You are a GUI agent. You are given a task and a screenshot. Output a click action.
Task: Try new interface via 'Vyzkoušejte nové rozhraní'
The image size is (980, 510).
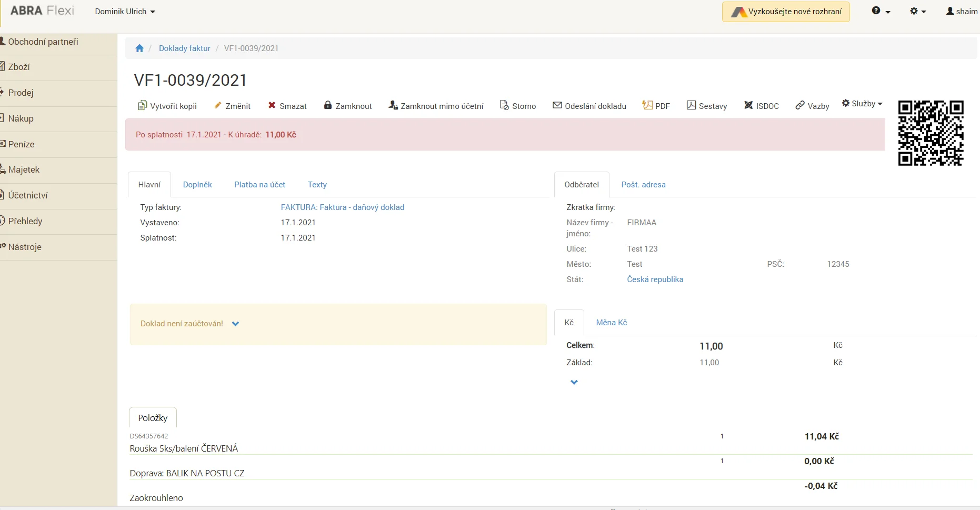pos(786,12)
